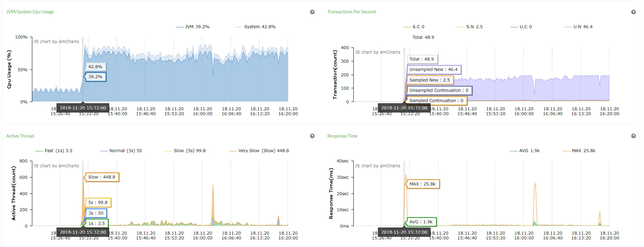Toggle U.C series in transactions legend
644x247 pixels.
tap(521, 27)
